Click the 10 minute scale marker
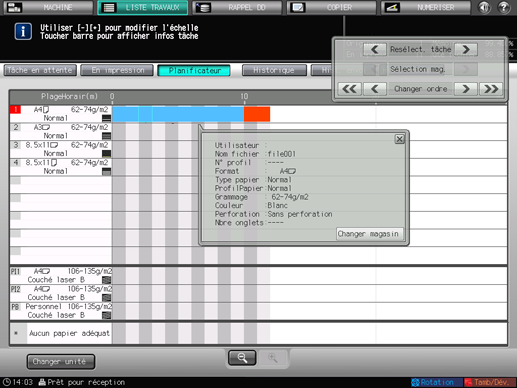The image size is (517, 388). [x=244, y=96]
